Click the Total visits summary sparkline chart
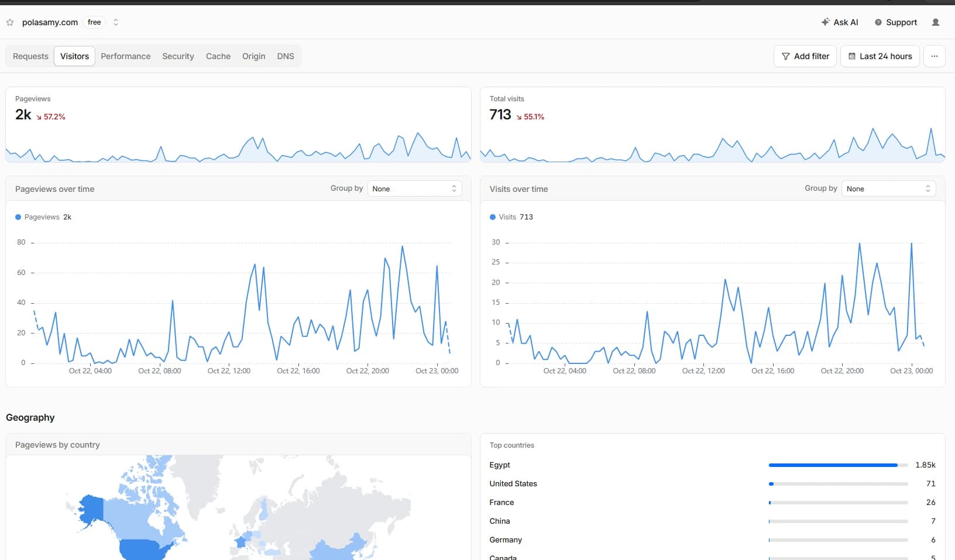 point(712,145)
